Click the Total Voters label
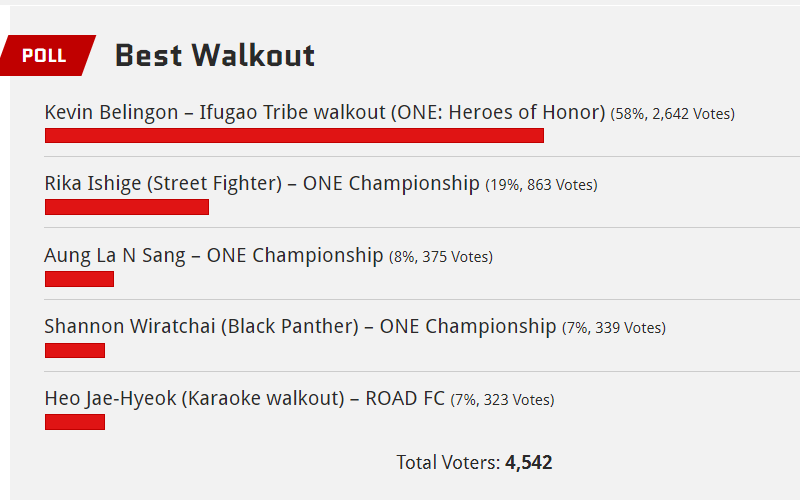 (x=448, y=463)
